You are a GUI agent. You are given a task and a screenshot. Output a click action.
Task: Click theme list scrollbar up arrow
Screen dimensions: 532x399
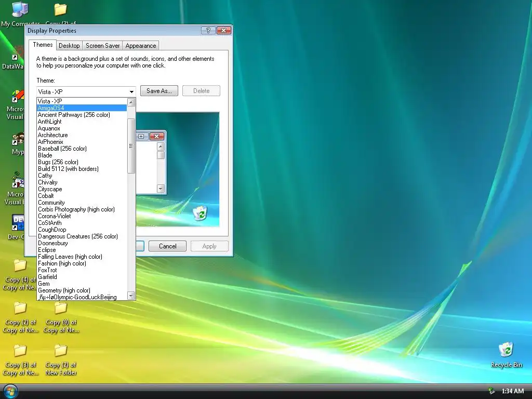coord(131,102)
